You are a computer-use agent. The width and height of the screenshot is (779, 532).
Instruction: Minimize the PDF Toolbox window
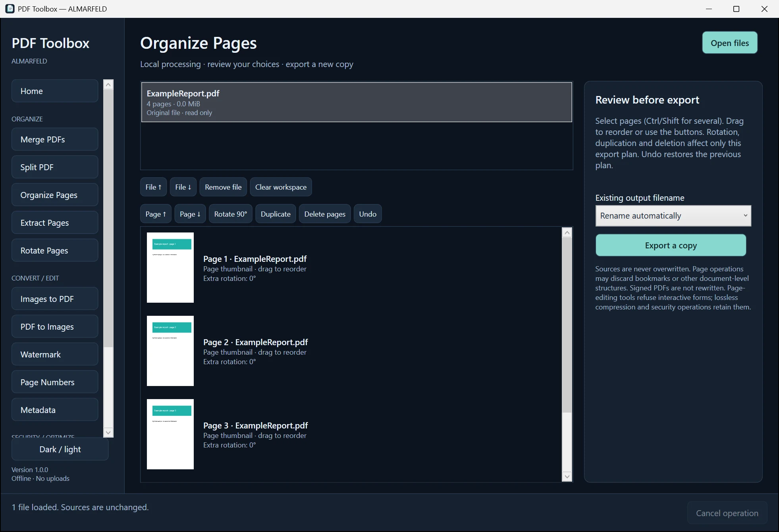point(709,9)
